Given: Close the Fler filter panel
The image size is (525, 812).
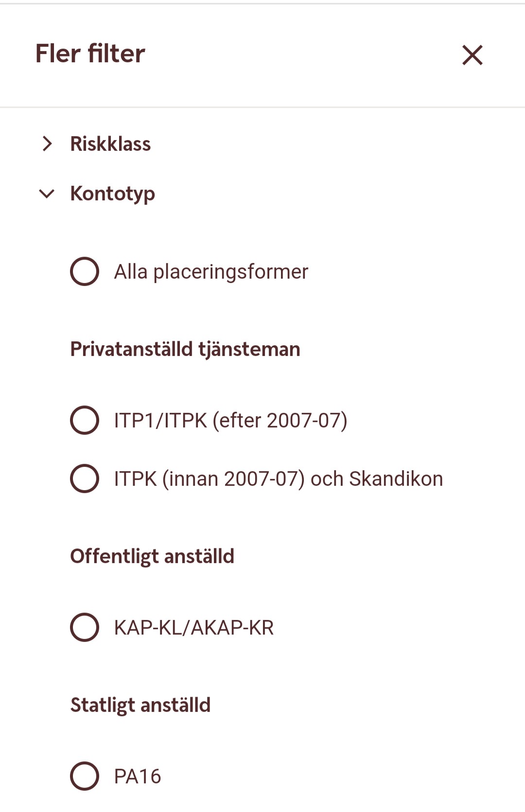Looking at the screenshot, I should coord(472,55).
